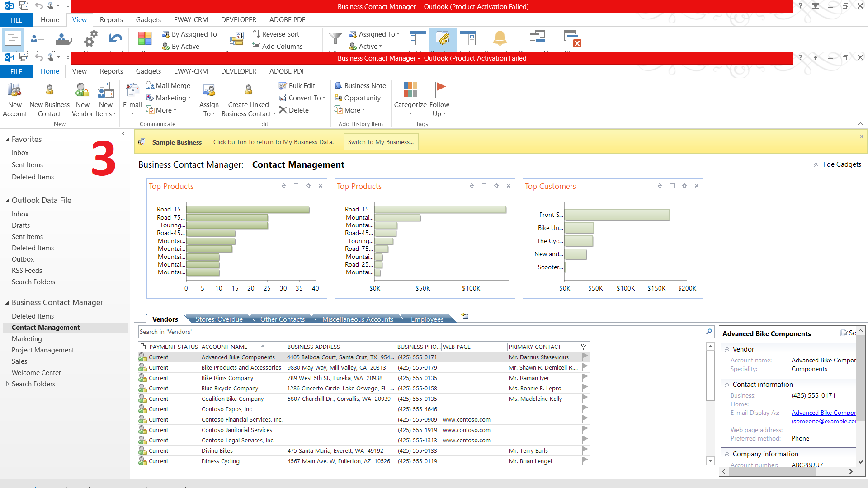This screenshot has width=868, height=488.
Task: Toggle flag on Coalition Bike Company row
Action: pyautogui.click(x=585, y=398)
